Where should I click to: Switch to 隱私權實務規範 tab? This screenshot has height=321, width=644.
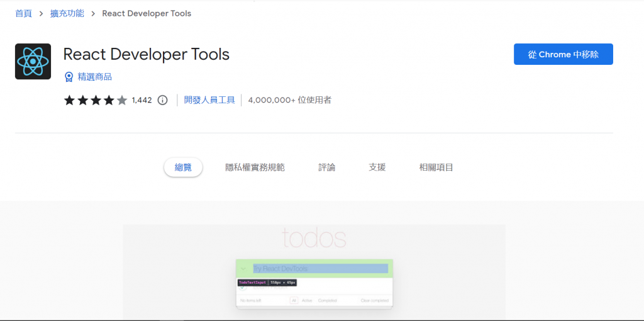(255, 167)
